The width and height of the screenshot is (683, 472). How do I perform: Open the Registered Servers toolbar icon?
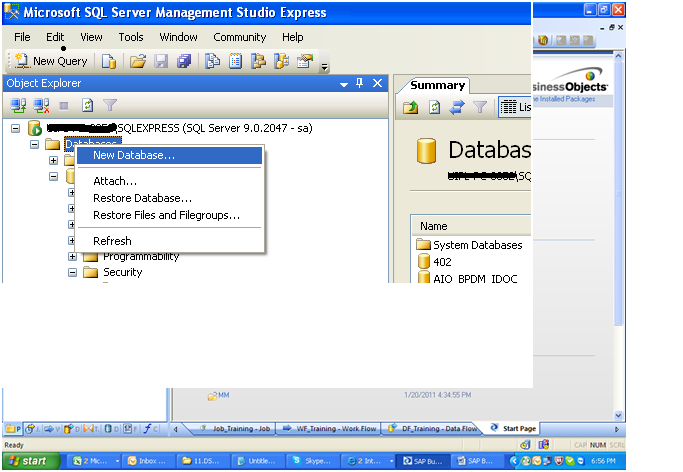(x=213, y=61)
